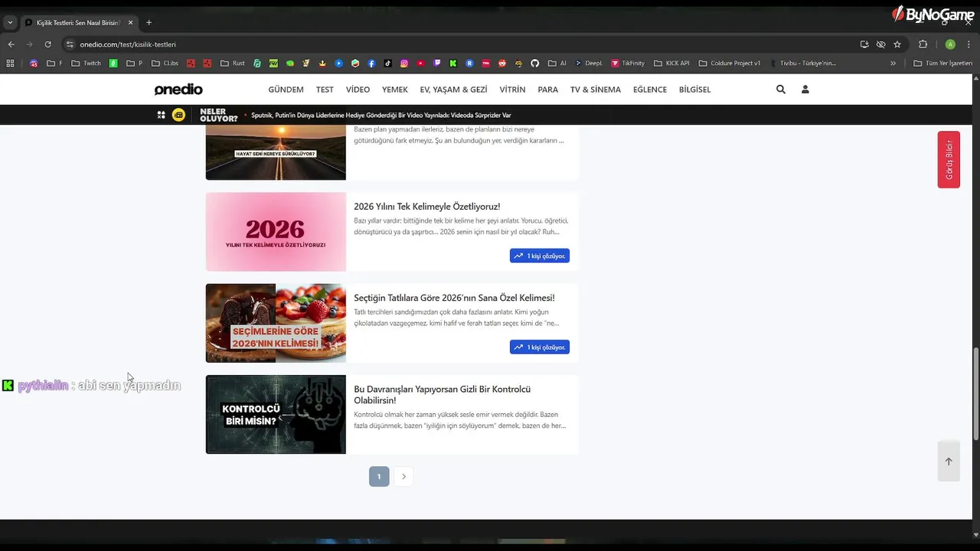Open the Facebook bookmark
980x551 pixels.
(x=371, y=64)
